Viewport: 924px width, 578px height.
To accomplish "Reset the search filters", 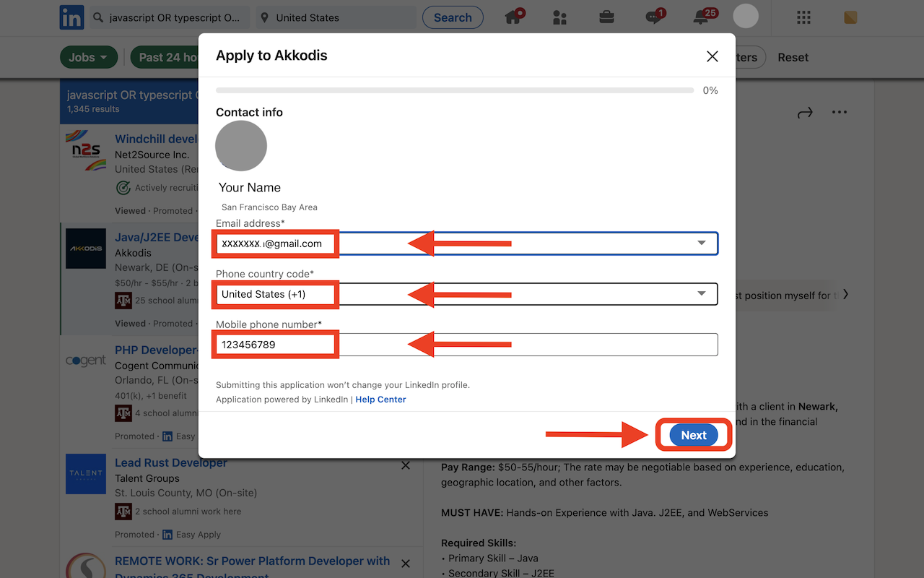I will click(793, 56).
